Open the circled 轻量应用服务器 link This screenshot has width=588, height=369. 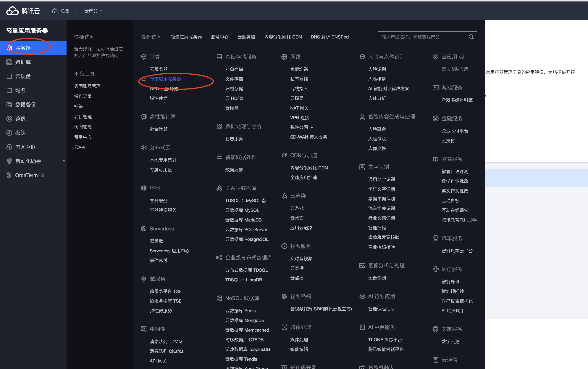(165, 79)
